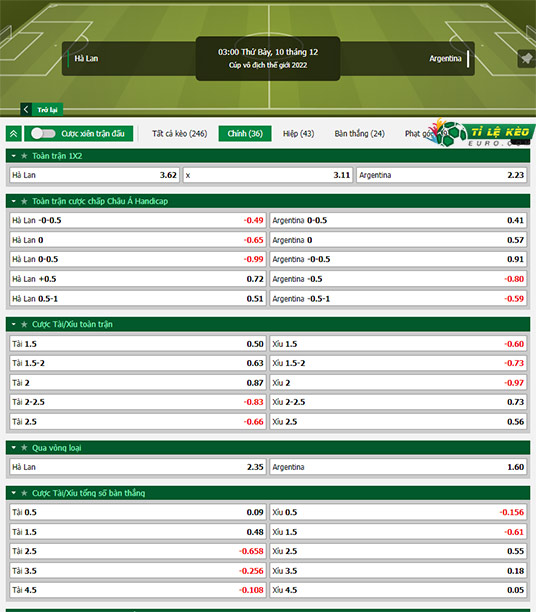Click the Argentina team name in banner
This screenshot has height=612, width=536.
[x=445, y=59]
